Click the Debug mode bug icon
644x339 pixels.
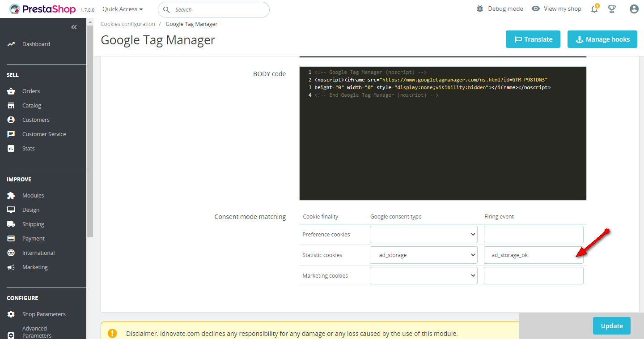[x=480, y=9]
